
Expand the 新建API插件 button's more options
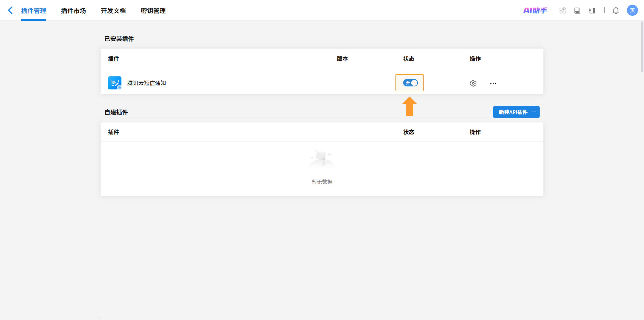(534, 112)
